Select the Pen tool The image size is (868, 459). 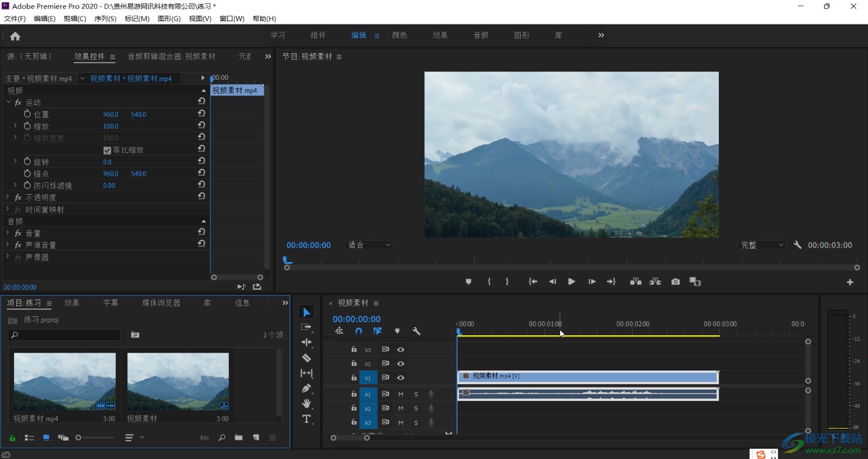[307, 388]
